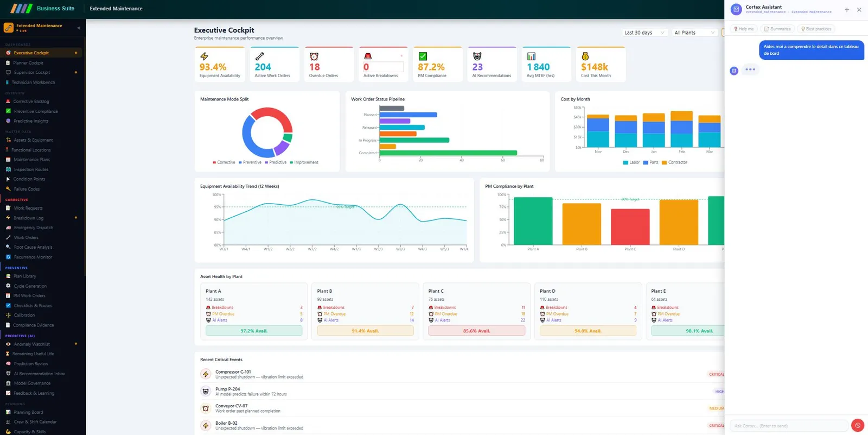This screenshot has height=435, width=868.
Task: Click the Preventive Compliance green check icon
Action: pos(8,111)
